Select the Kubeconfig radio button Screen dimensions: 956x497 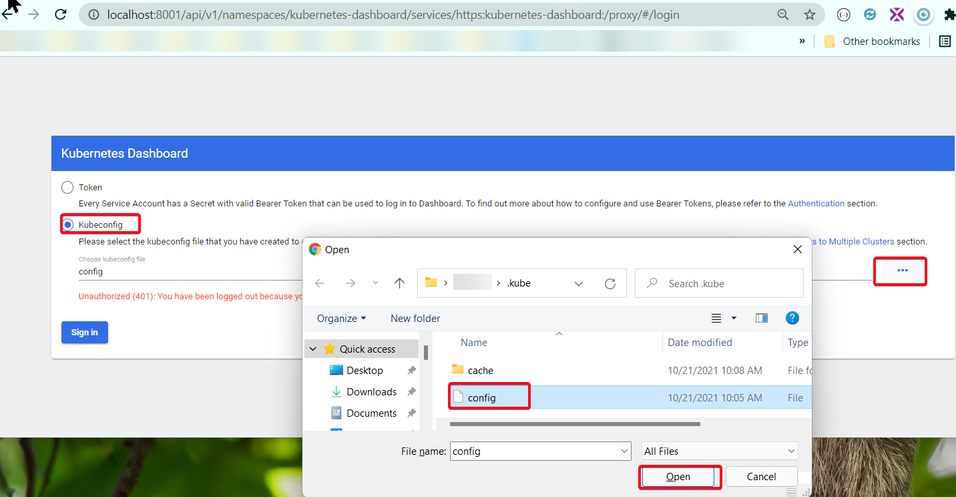[68, 224]
